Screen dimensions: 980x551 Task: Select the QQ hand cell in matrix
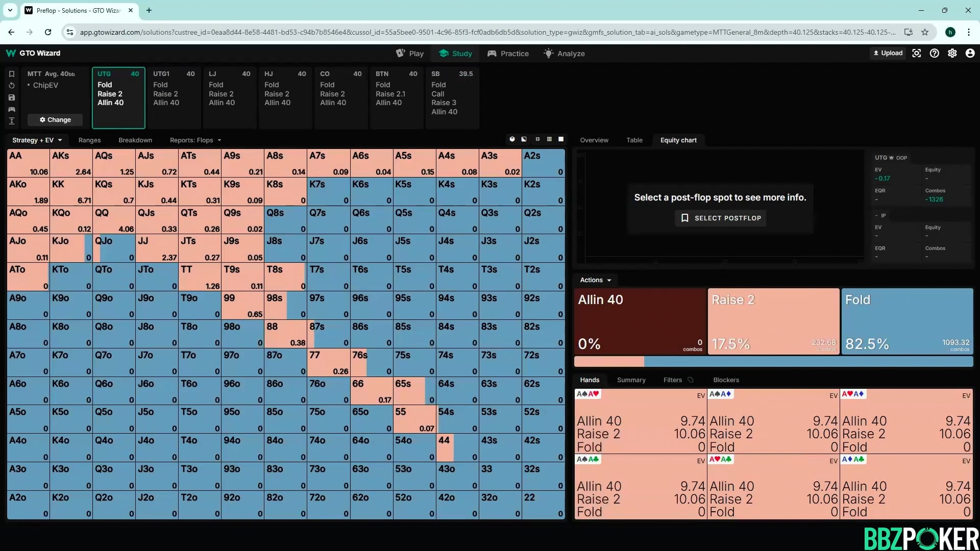point(114,220)
